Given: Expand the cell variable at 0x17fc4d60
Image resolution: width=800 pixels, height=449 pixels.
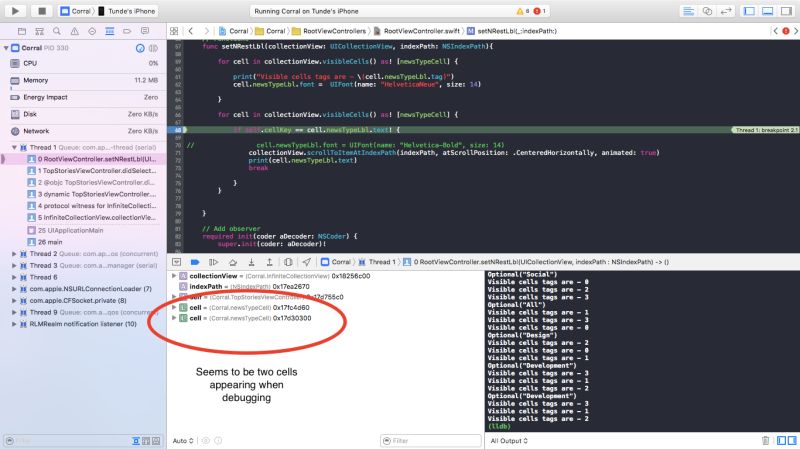Looking at the screenshot, I should pos(174,308).
